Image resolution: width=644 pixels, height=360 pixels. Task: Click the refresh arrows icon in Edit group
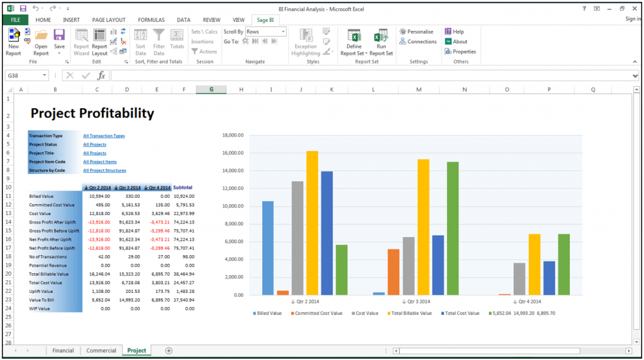pyautogui.click(x=123, y=31)
